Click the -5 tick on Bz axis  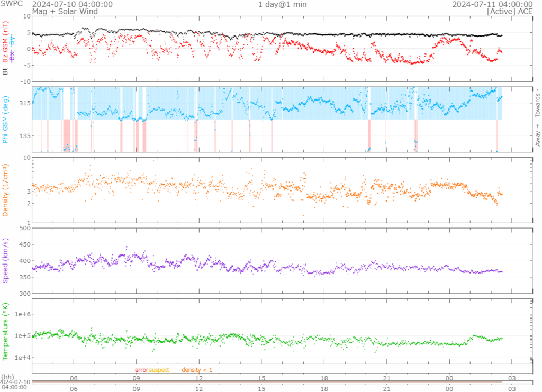coord(28,65)
